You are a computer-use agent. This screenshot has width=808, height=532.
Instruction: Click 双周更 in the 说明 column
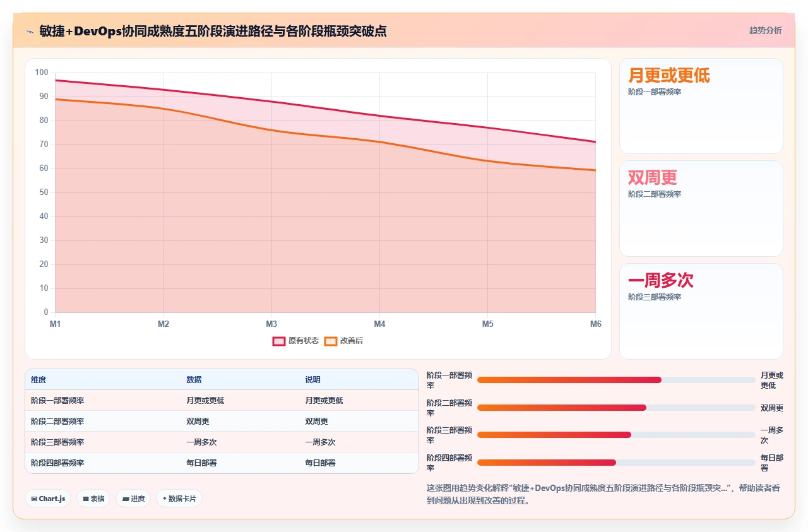coord(316,422)
